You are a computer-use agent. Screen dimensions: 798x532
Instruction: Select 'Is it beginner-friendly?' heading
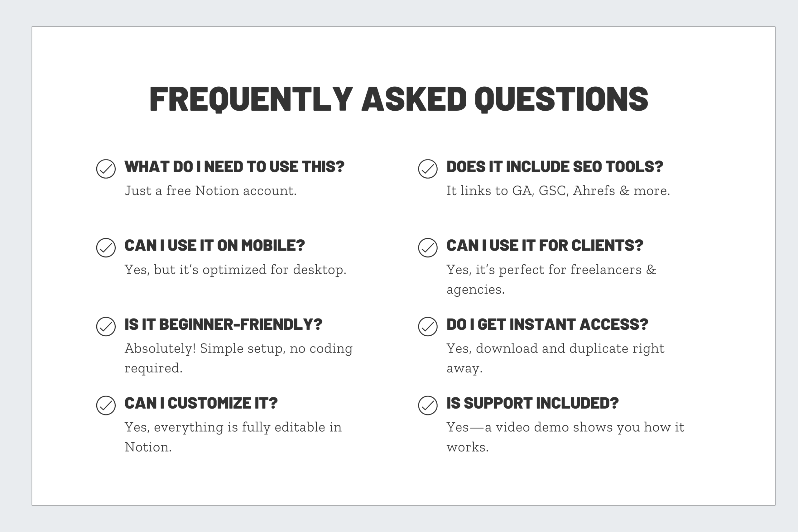pyautogui.click(x=223, y=324)
